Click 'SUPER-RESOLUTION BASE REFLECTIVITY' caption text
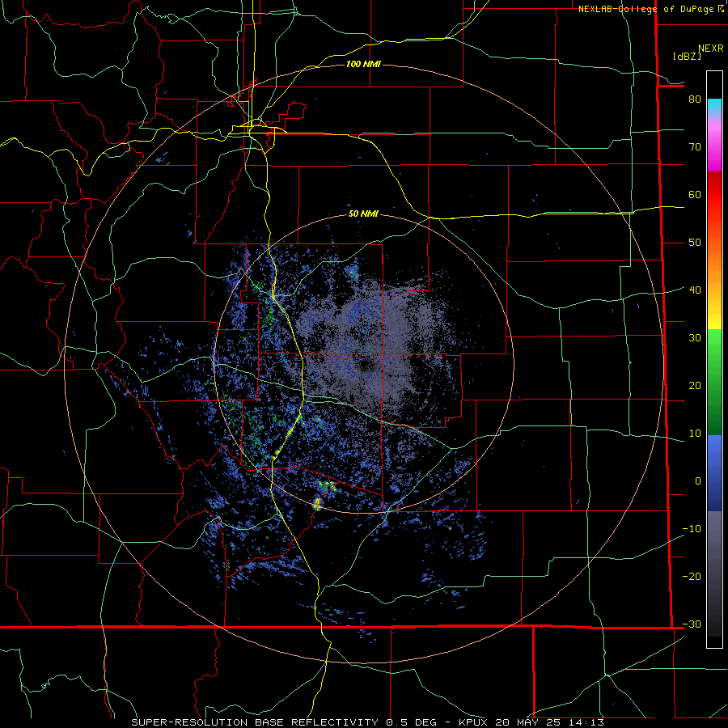Image resolution: width=728 pixels, height=728 pixels. 256,722
